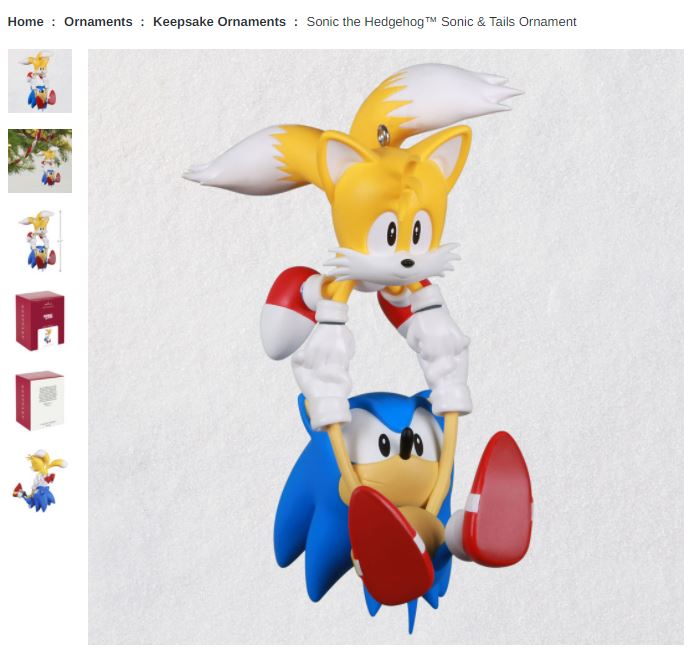This screenshot has width=695, height=659.
Task: Open the red box front packaging thumbnail
Action: (40, 321)
